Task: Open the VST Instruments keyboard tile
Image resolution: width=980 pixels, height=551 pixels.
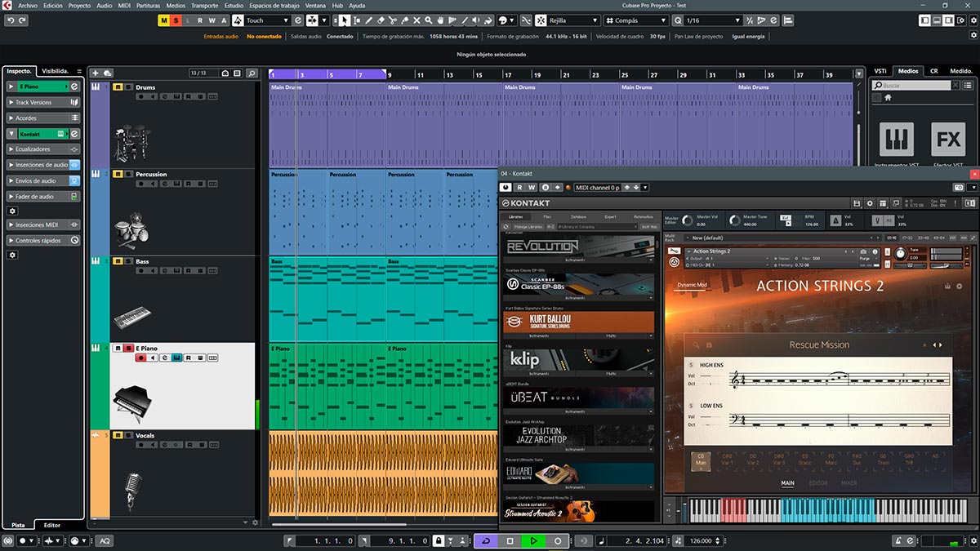Action: pos(897,139)
